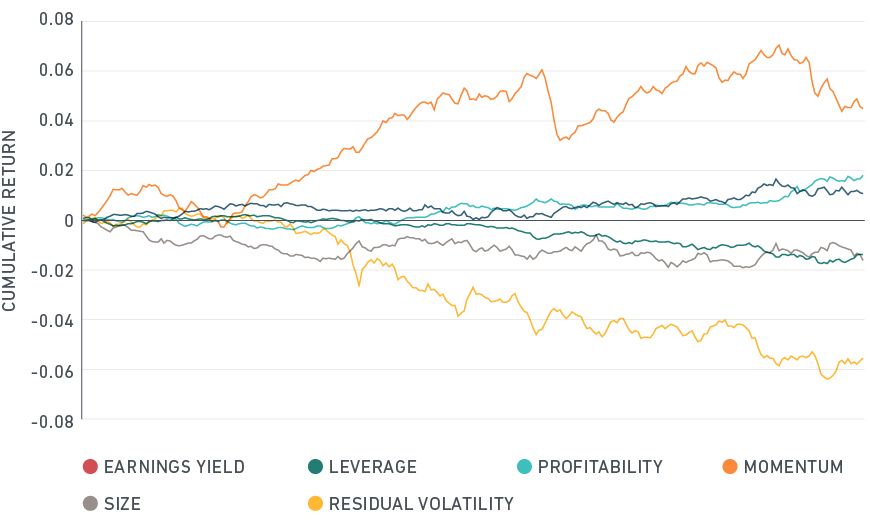Show the RESIDUAL VOLATILITY series label
870x529 pixels.
421,504
